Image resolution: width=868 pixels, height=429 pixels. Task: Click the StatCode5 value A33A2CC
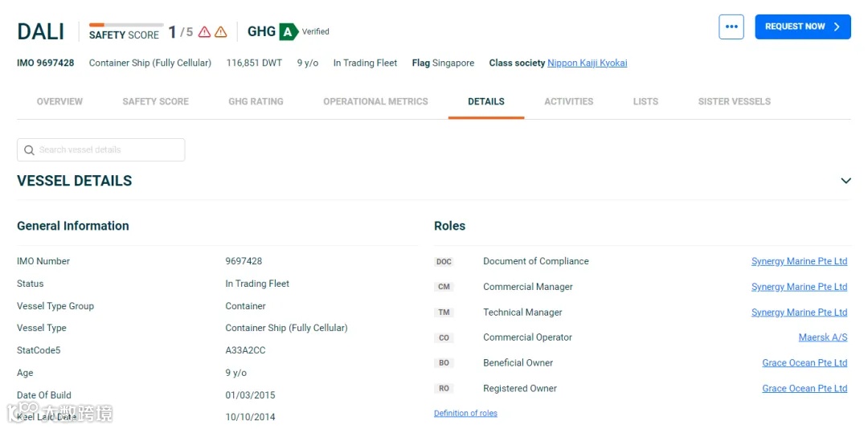[245, 350]
